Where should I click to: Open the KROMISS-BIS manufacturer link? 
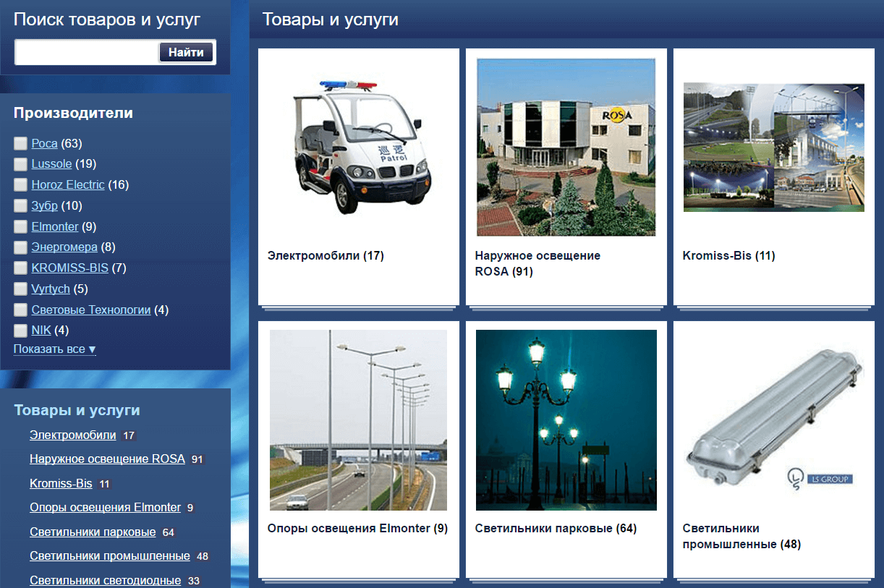pyautogui.click(x=69, y=268)
